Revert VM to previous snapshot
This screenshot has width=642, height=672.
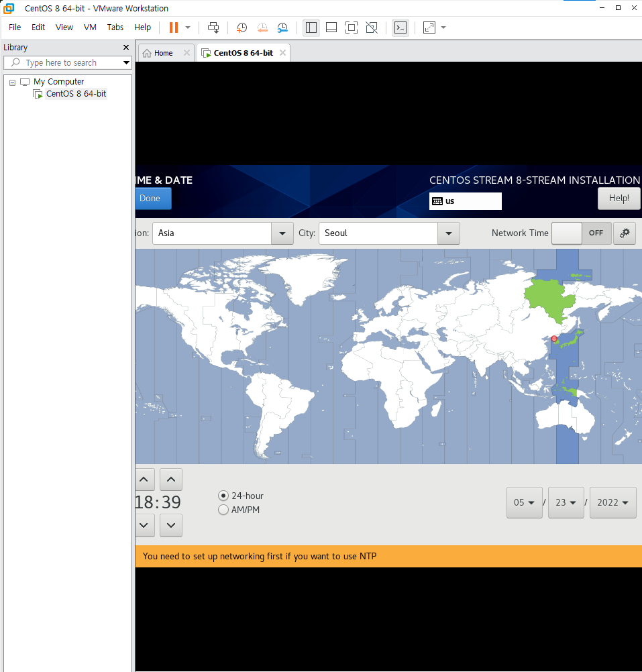coord(262,27)
